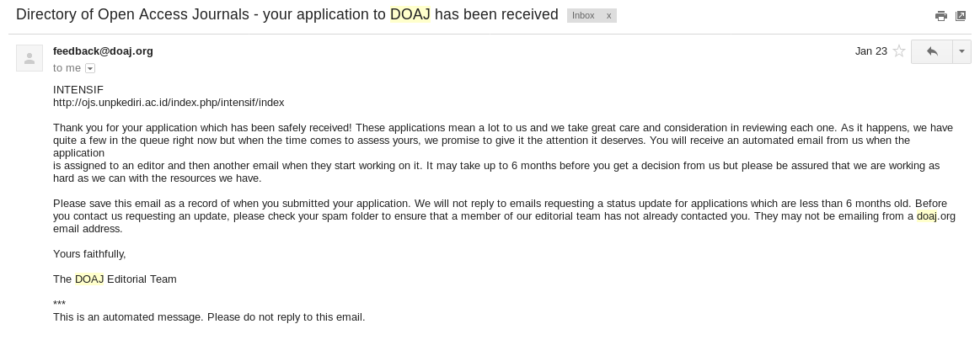Click the sender name feedback@doaj.org

tap(103, 51)
